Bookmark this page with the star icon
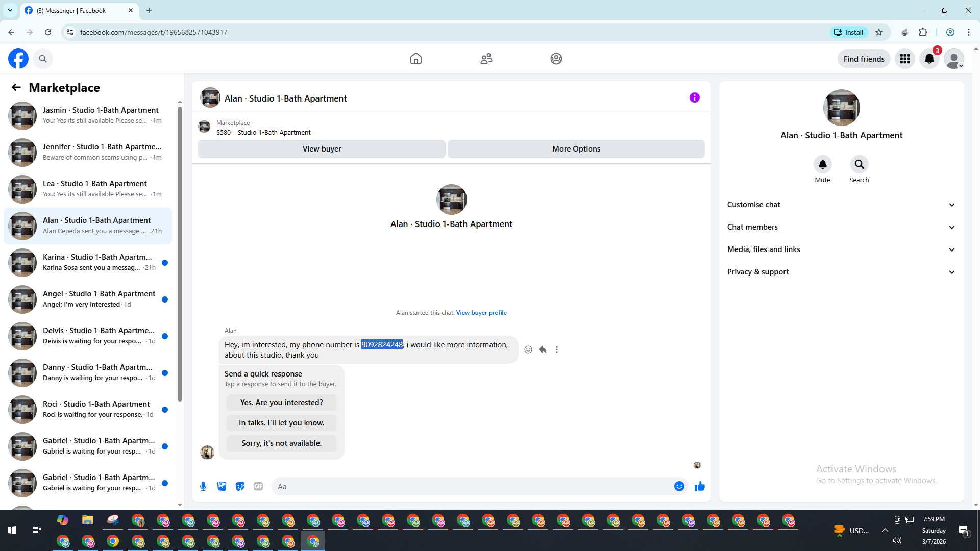Image resolution: width=980 pixels, height=551 pixels. [879, 32]
